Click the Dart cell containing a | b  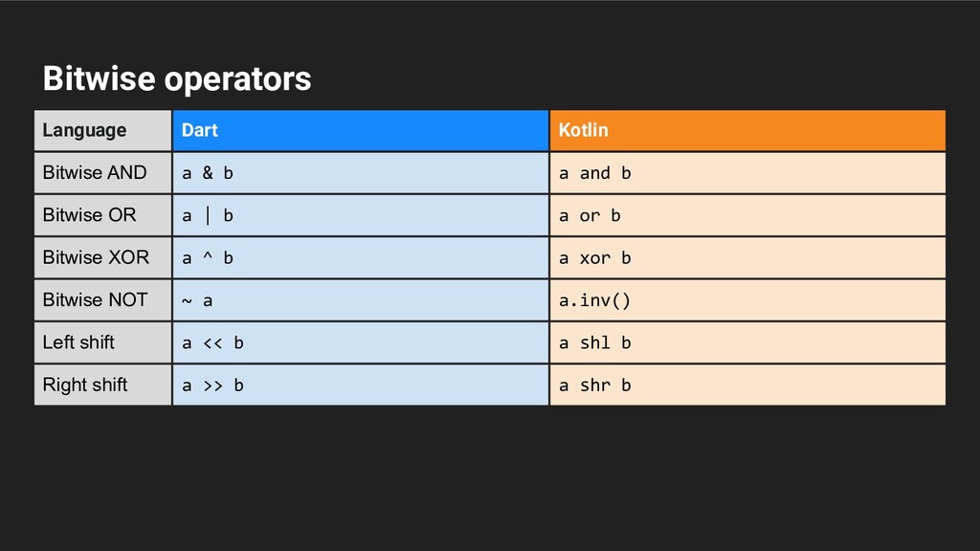click(360, 215)
